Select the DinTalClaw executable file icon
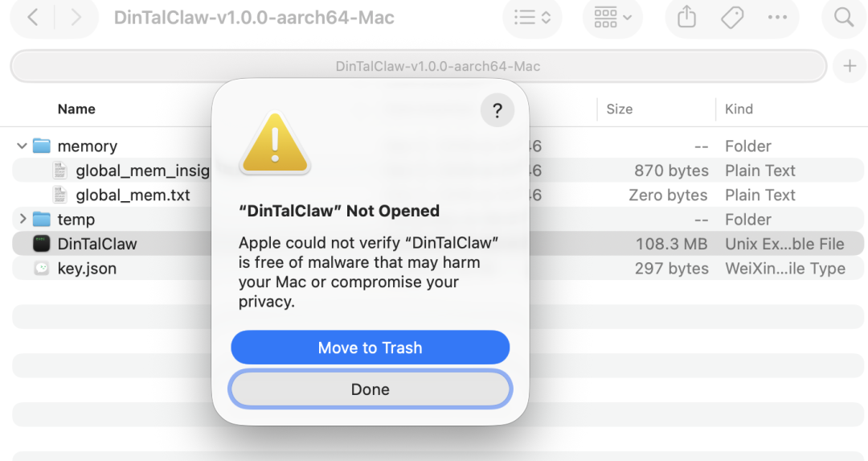868x461 pixels. point(42,244)
